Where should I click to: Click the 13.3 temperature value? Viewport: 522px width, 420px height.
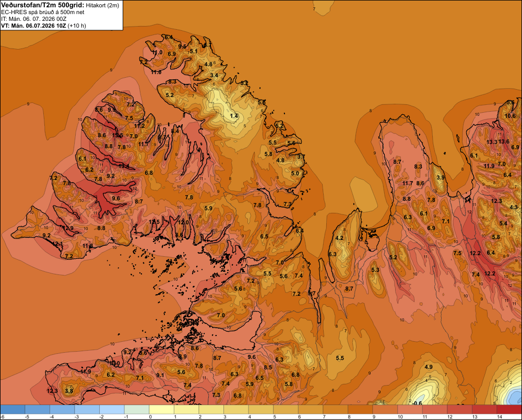tap(492, 142)
